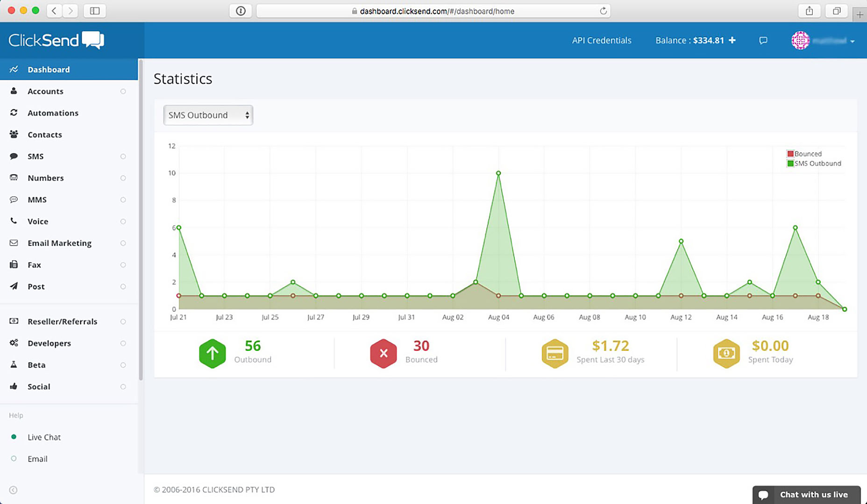Click the Post paper plane icon
Image resolution: width=867 pixels, height=504 pixels.
click(x=14, y=286)
